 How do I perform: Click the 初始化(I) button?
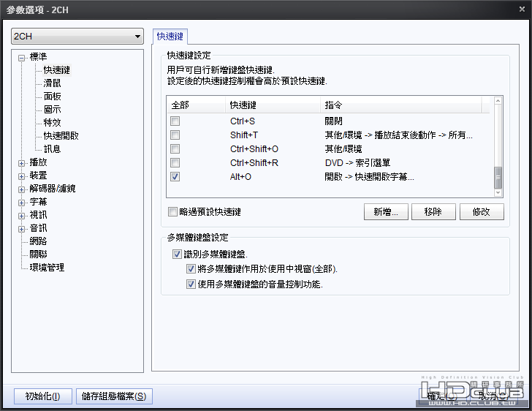tap(42, 396)
